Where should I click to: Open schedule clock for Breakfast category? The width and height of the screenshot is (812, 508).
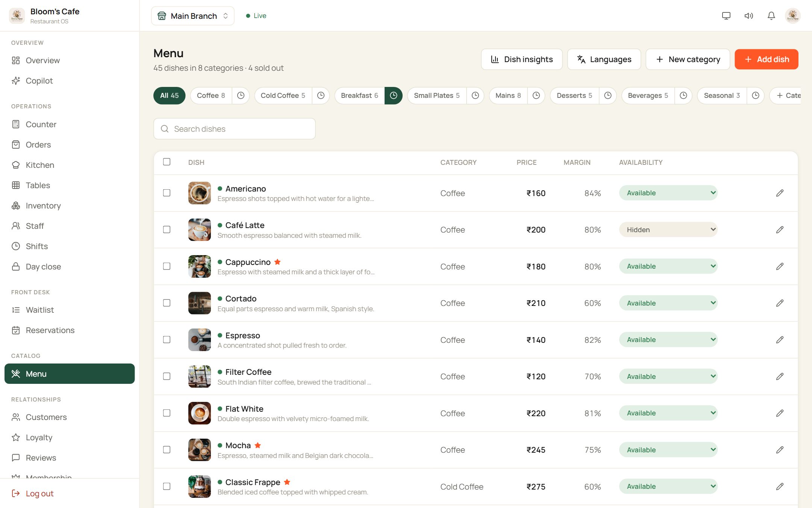point(393,96)
